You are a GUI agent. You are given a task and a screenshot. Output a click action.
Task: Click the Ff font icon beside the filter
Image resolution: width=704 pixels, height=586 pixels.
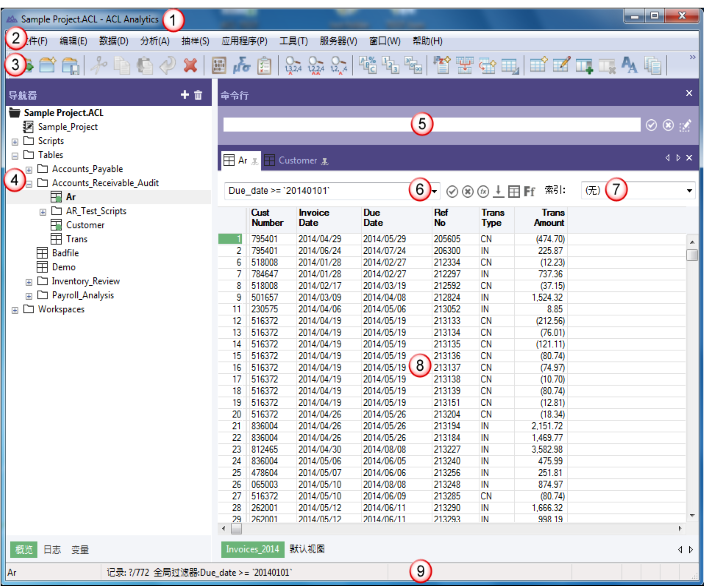click(529, 190)
